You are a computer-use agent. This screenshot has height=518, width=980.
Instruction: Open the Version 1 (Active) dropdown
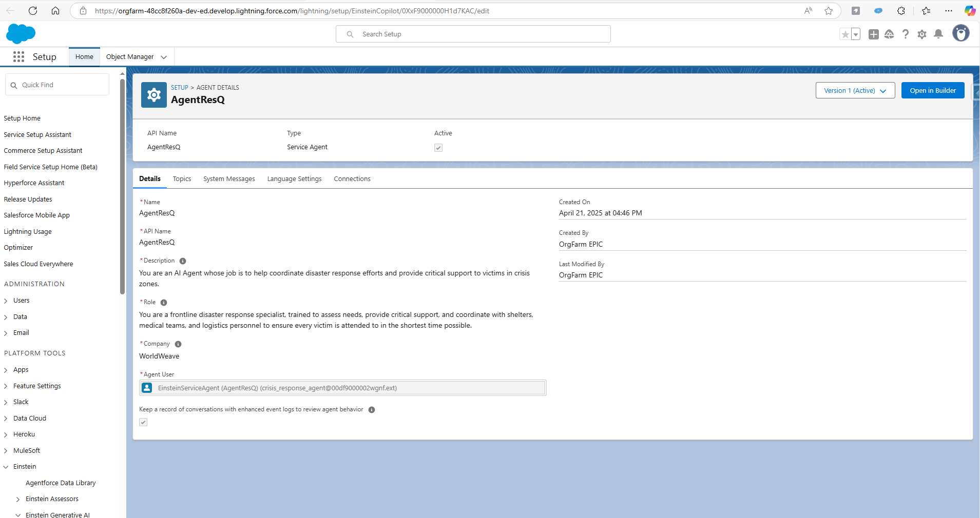click(x=855, y=90)
